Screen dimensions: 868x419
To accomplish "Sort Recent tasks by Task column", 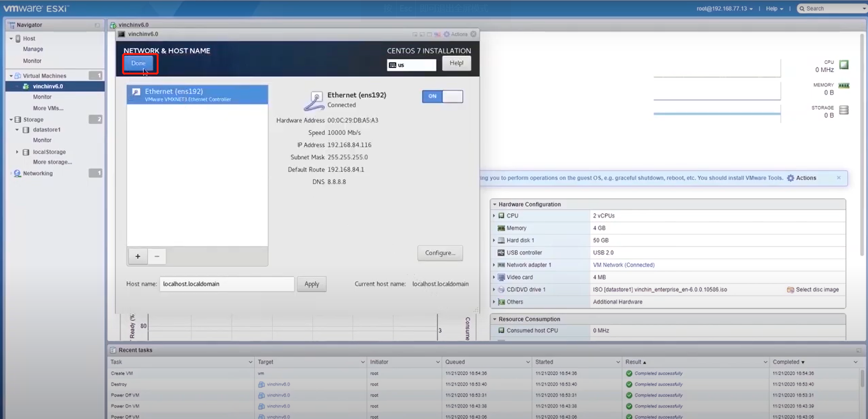I will 116,362.
